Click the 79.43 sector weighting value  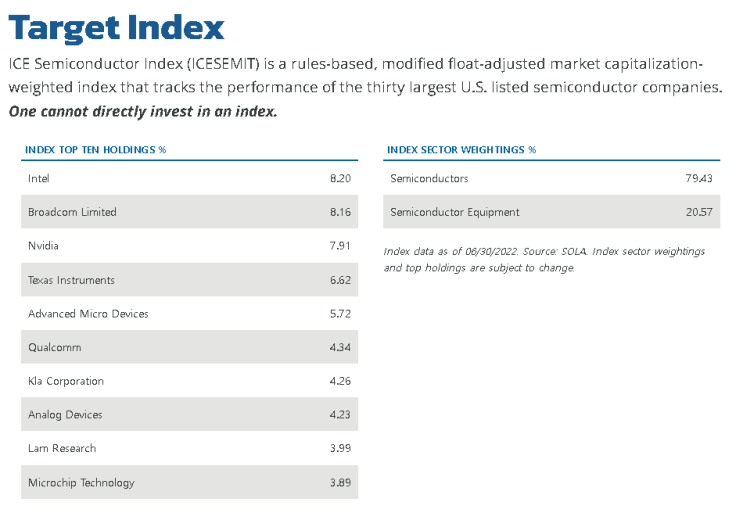(x=698, y=178)
